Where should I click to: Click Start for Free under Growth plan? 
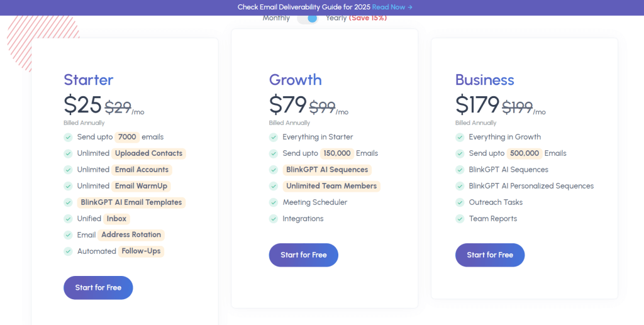point(304,255)
